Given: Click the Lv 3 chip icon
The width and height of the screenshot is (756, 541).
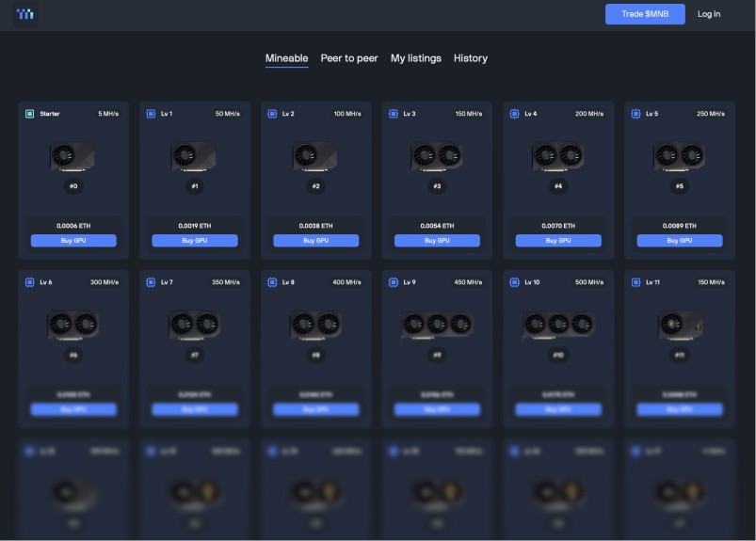Looking at the screenshot, I should click(x=394, y=114).
